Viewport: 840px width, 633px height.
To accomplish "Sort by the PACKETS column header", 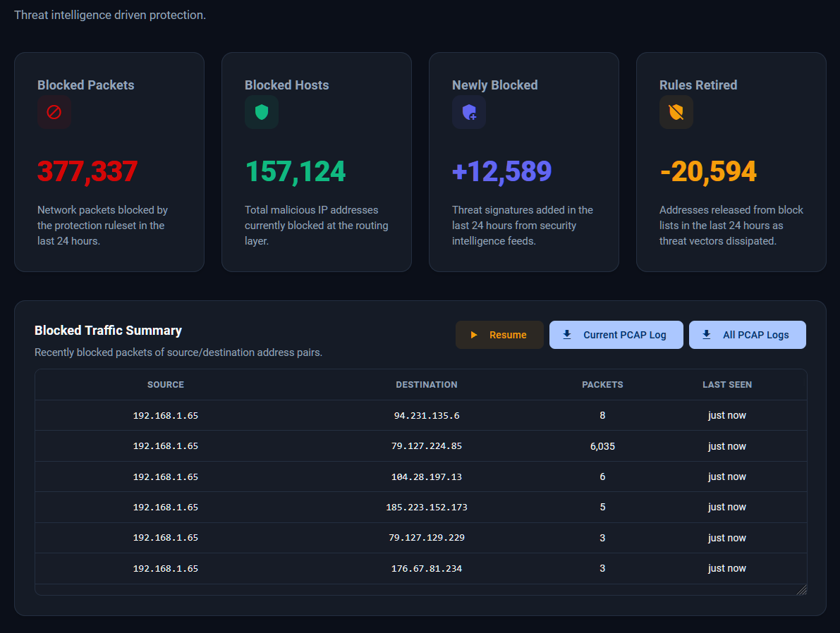I will coord(603,384).
